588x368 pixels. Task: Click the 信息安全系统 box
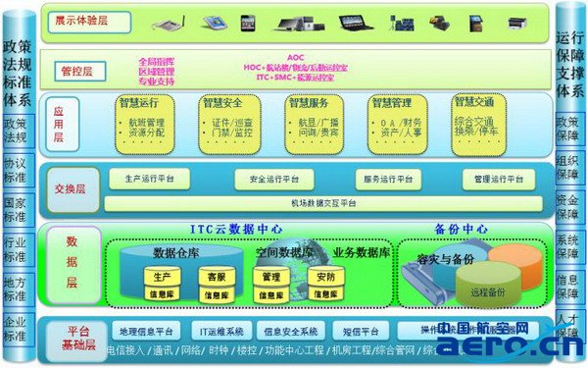291,331
